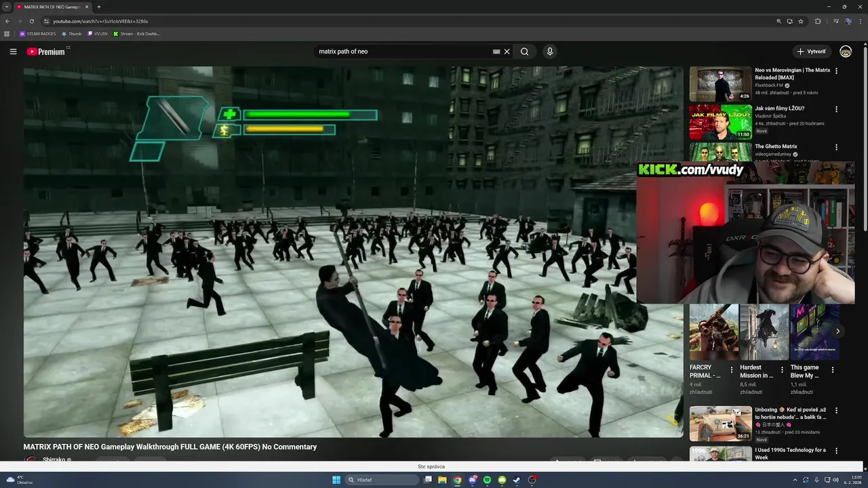Open the on-screen keyboard in search box
This screenshot has height=488, width=868.
[496, 52]
